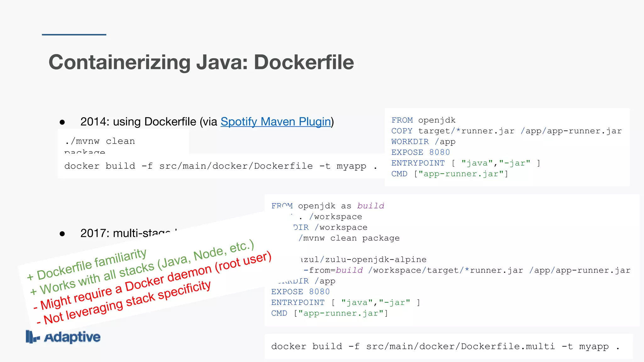Click the './mvnw clean' command text

coord(100,141)
